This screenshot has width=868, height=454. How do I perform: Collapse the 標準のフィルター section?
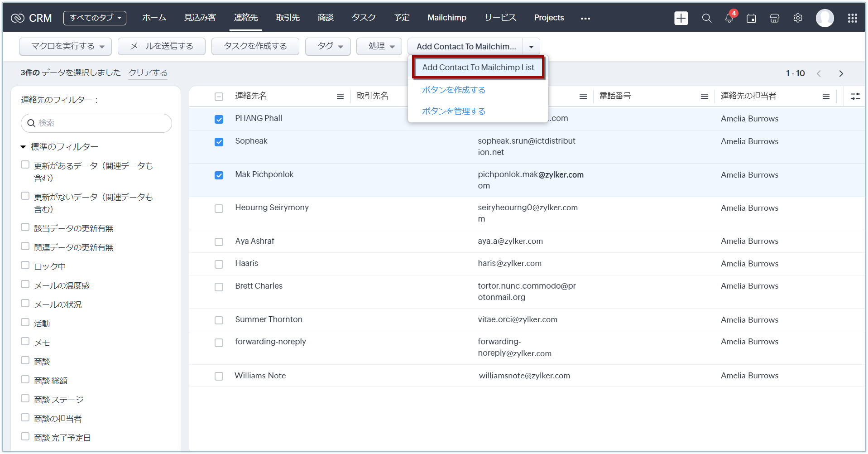23,147
